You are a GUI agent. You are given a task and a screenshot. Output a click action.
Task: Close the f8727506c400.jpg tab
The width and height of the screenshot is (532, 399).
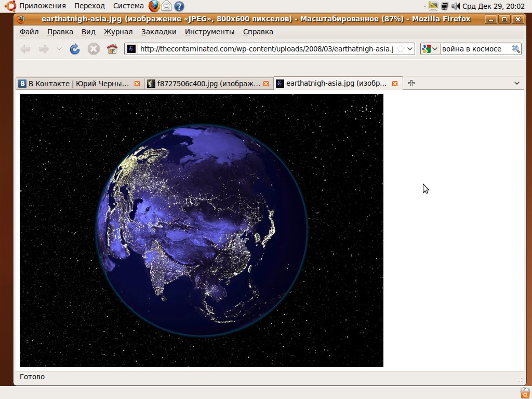(266, 84)
